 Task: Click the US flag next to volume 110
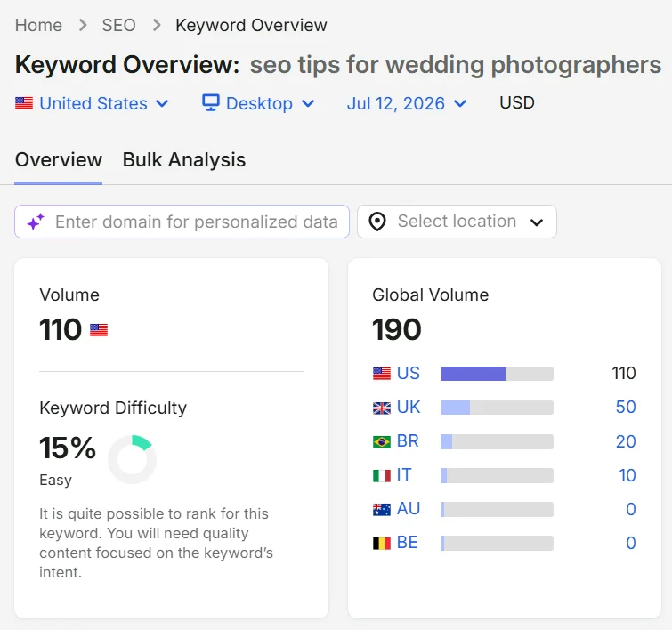(99, 330)
